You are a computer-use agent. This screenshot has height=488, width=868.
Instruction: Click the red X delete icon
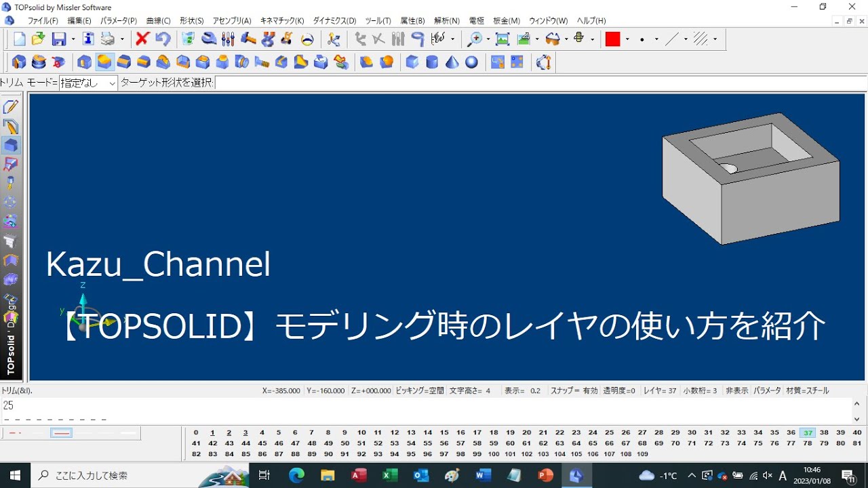(x=142, y=39)
